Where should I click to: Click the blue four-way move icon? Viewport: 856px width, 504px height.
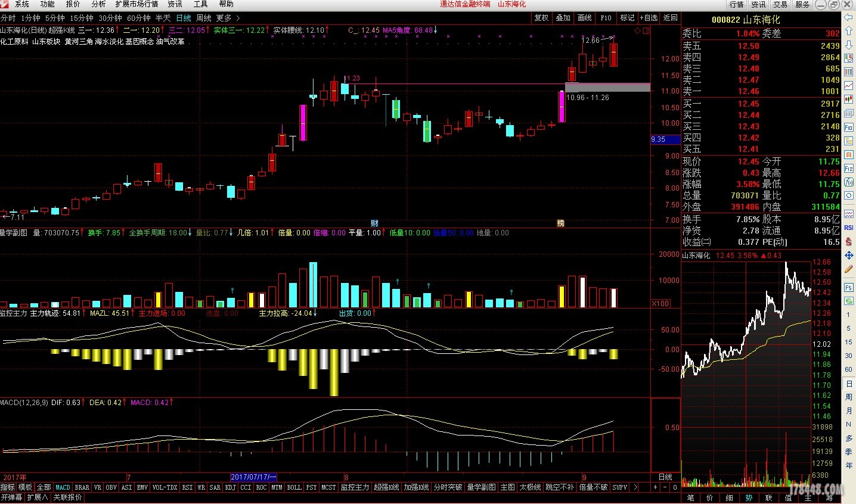pyautogui.click(x=849, y=255)
